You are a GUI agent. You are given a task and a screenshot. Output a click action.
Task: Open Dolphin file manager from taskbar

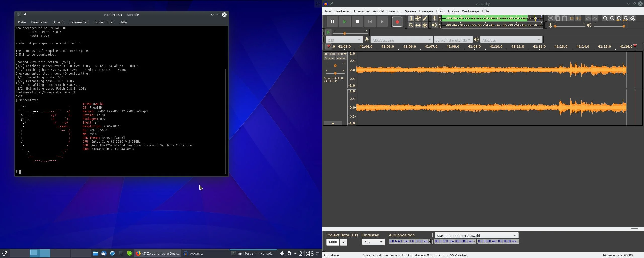pos(95,253)
